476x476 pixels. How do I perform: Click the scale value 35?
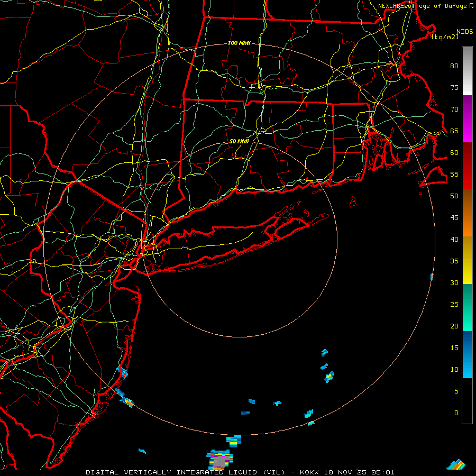(x=454, y=261)
